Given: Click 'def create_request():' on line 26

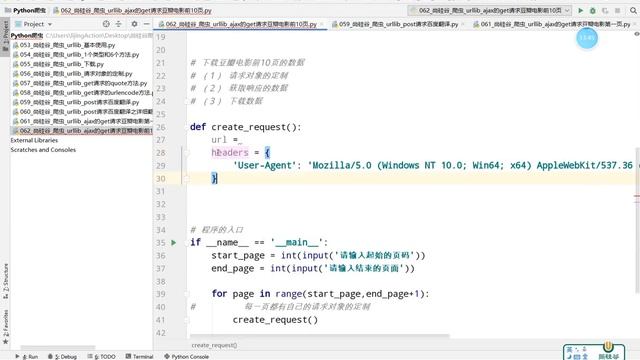Looking at the screenshot, I should coord(245,127).
